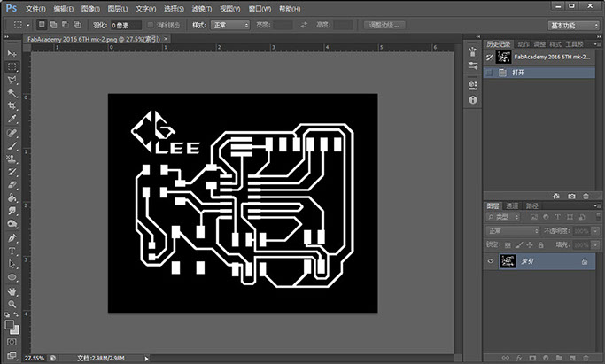Toggle the 消除锯齿 anti-alias checkbox

(x=151, y=25)
